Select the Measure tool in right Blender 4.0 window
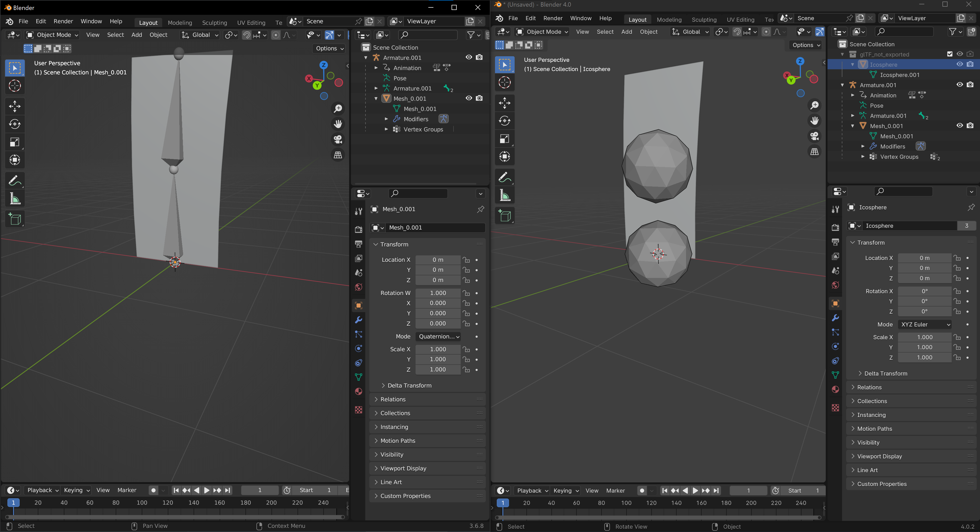980x532 pixels. pyautogui.click(x=504, y=196)
